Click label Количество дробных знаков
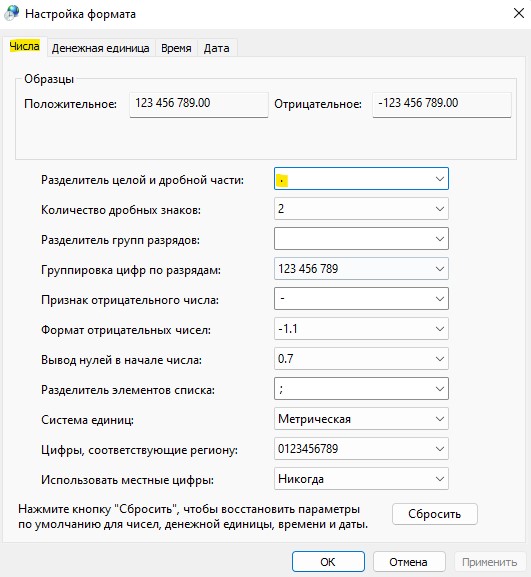Screen dimensions: 531x577 [x=121, y=210]
